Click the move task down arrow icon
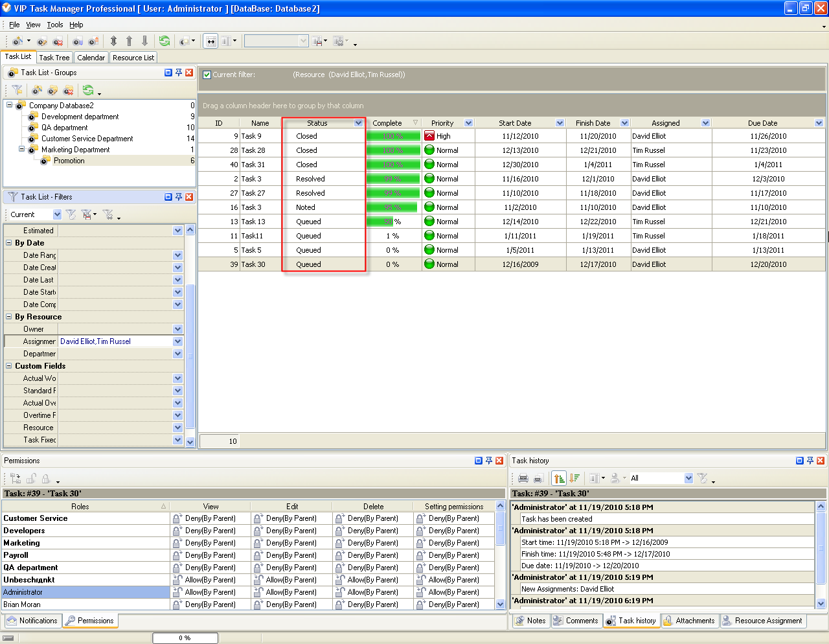This screenshot has width=829, height=644. pos(144,41)
